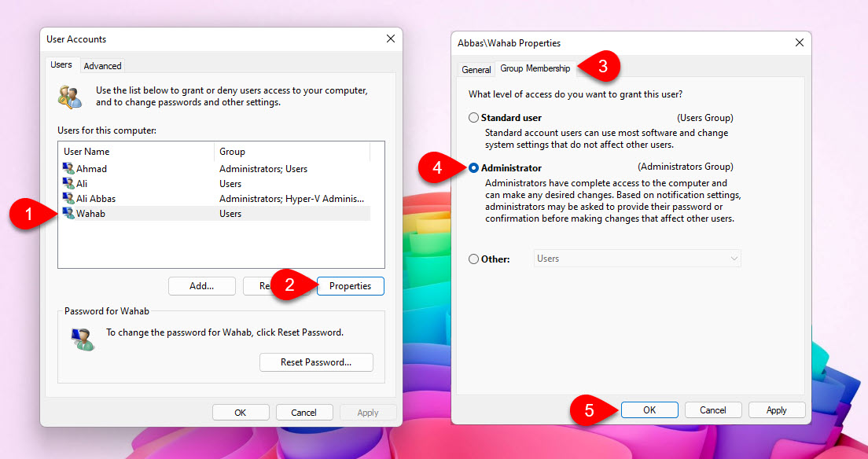Open the Group Membership tab
Screen dimensions: 868x459
535,68
